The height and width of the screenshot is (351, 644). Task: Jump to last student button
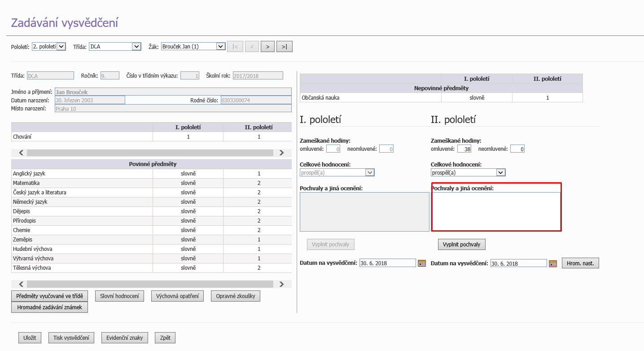(x=285, y=46)
